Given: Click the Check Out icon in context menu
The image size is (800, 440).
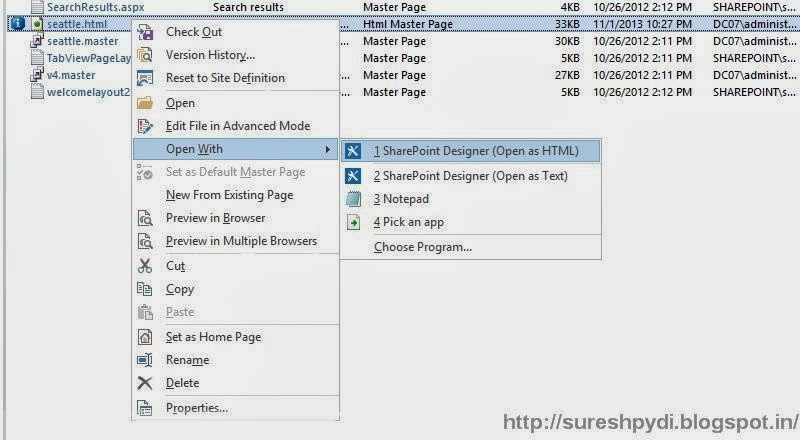Looking at the screenshot, I should [145, 32].
